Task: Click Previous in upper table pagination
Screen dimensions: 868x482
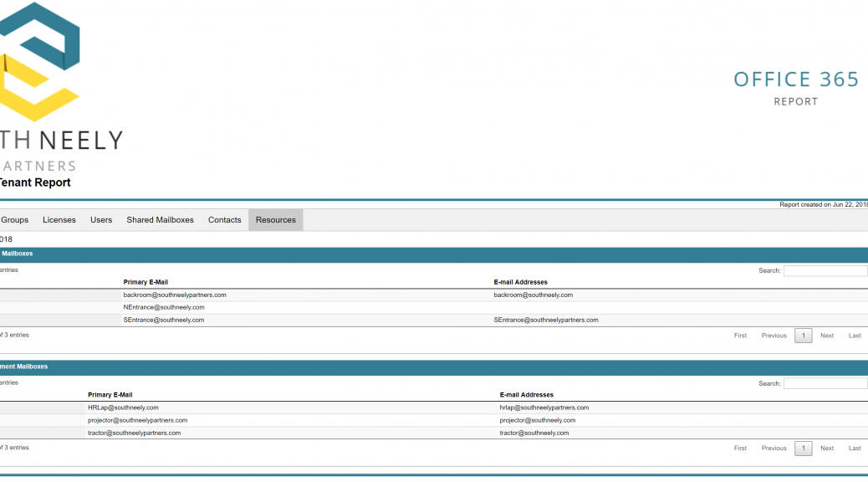Action: coord(774,336)
